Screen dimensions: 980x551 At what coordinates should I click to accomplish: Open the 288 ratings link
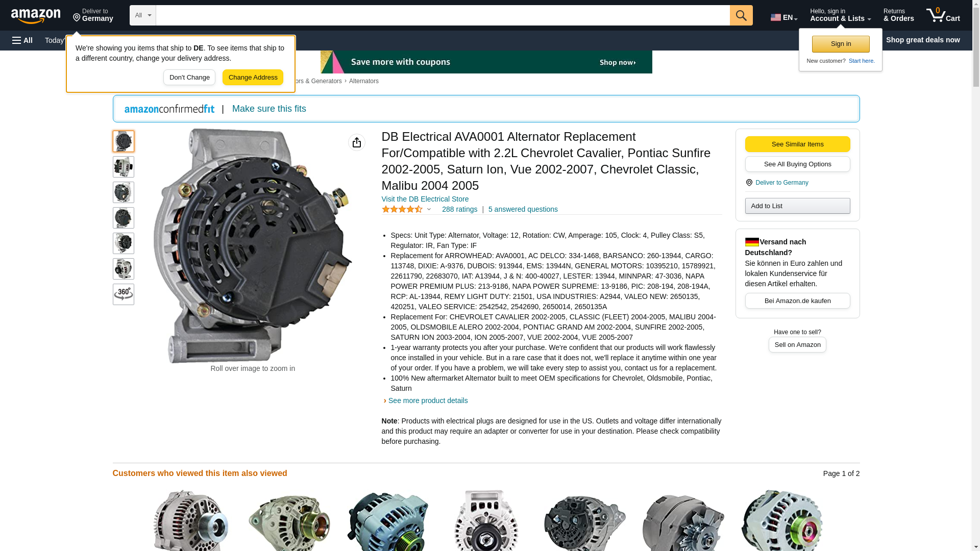click(x=459, y=209)
